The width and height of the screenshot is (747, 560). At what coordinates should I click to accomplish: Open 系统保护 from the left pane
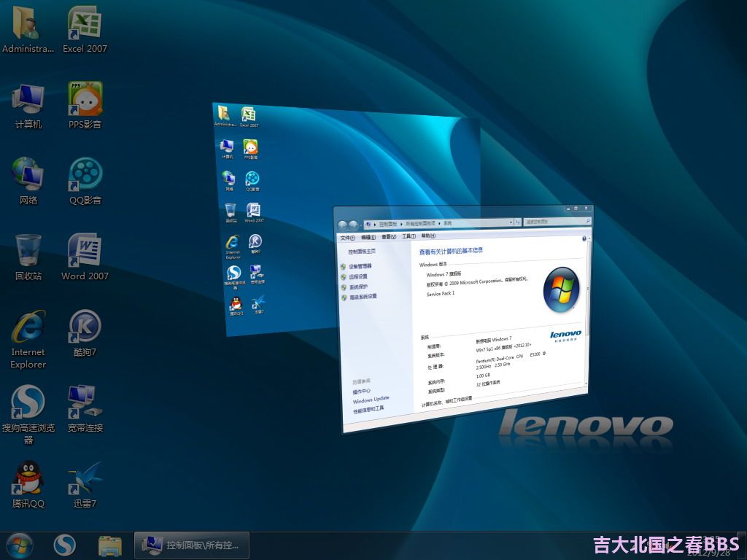click(358, 287)
